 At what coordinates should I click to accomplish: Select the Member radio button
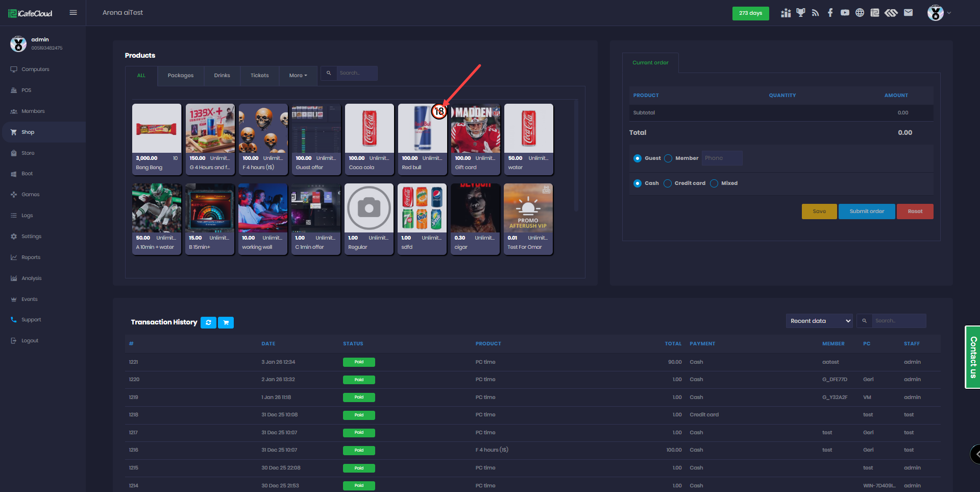point(668,158)
